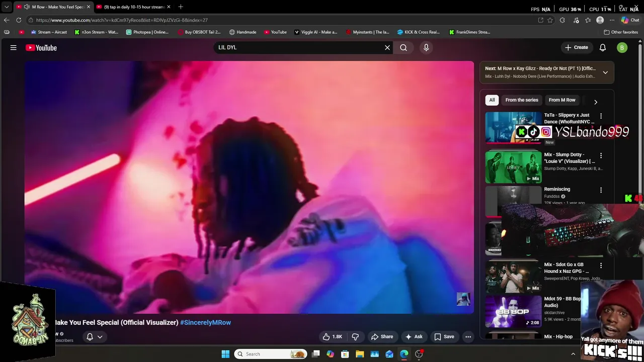
Task: Go back with browser back arrow
Action: point(7,20)
